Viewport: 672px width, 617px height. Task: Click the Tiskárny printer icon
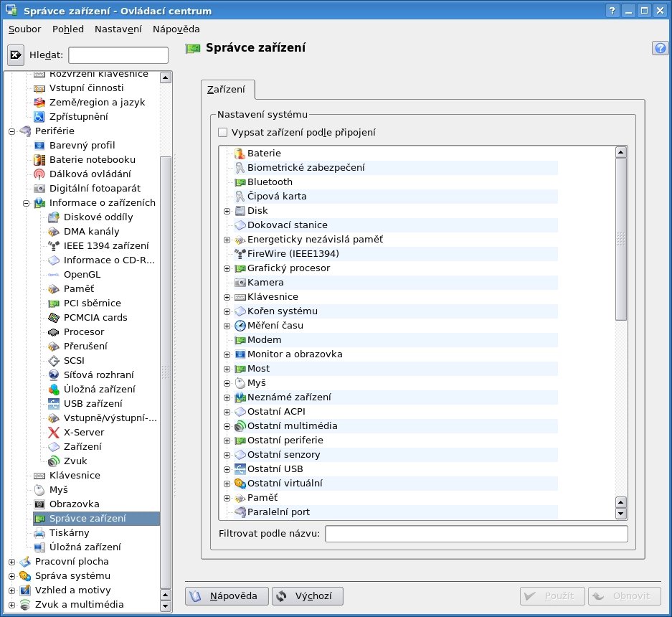(x=39, y=533)
